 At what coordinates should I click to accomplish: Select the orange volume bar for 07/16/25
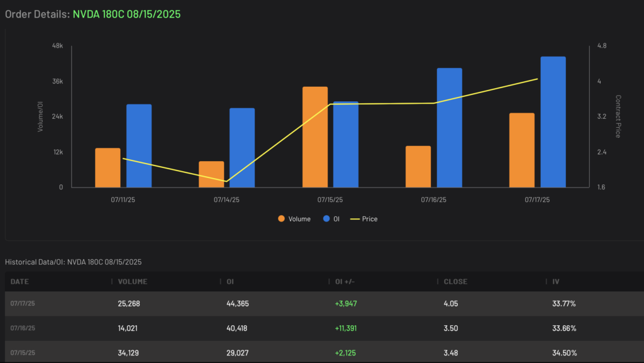coord(418,167)
